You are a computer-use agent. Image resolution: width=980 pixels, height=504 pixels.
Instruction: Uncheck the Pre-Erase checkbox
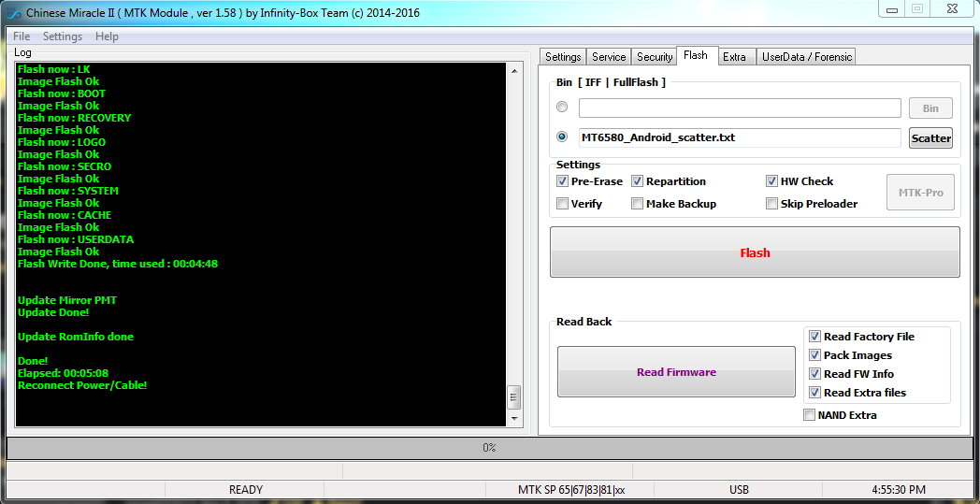tap(562, 181)
